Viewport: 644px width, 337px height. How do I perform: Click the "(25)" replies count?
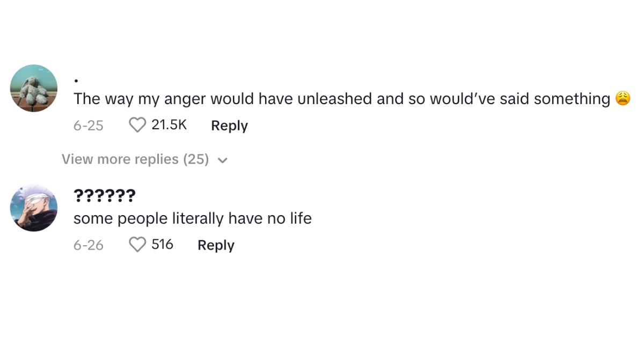[196, 159]
